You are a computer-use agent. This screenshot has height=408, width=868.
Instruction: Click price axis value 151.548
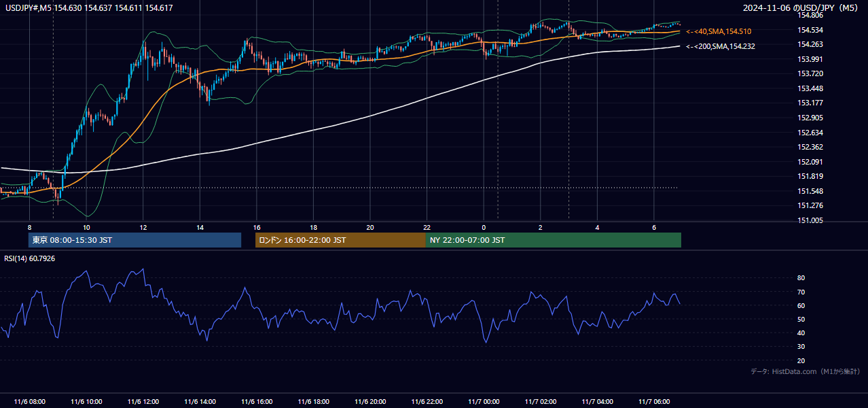(x=811, y=191)
